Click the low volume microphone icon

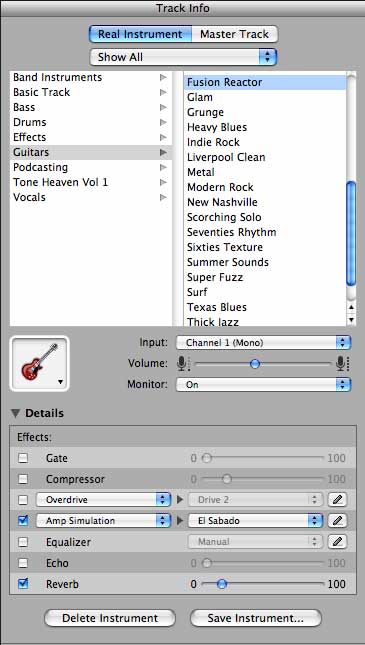[182, 363]
